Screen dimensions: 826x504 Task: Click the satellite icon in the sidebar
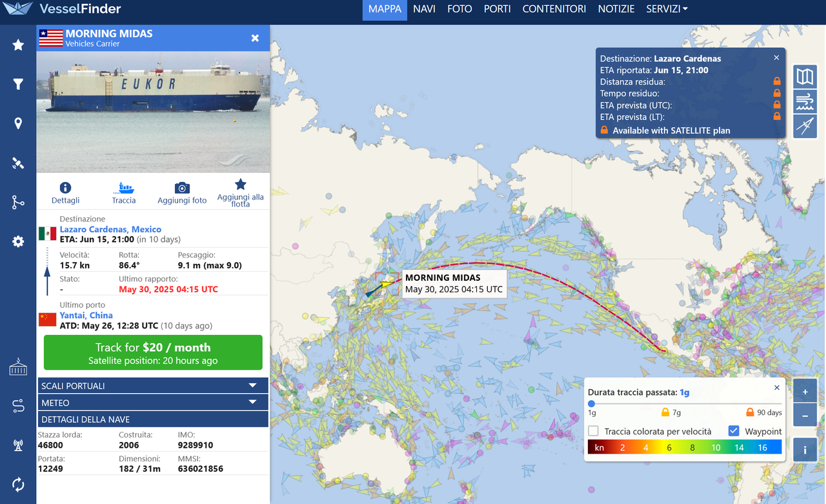click(18, 163)
